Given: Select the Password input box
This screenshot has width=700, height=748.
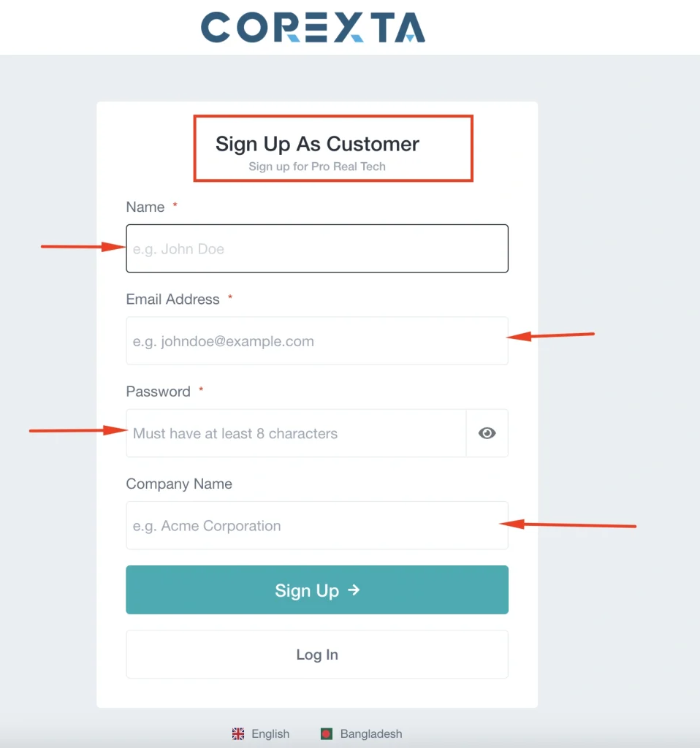Looking at the screenshot, I should pyautogui.click(x=296, y=433).
